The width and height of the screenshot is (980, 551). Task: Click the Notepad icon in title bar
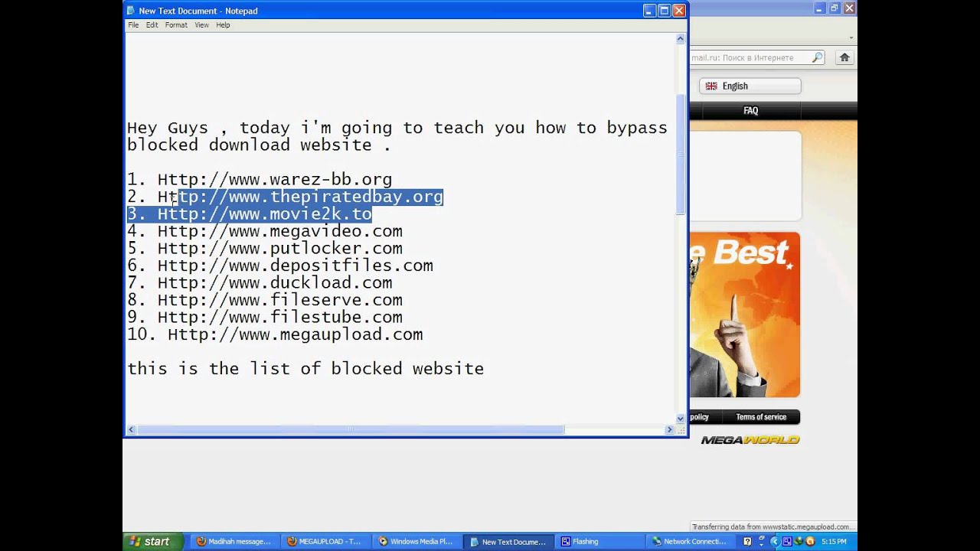[x=132, y=11]
